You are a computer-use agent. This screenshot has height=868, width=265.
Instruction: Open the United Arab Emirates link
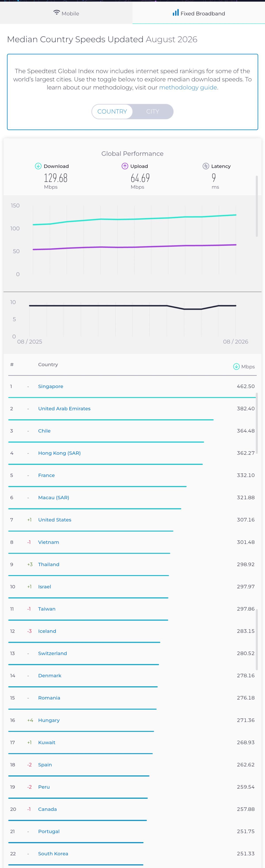click(64, 409)
